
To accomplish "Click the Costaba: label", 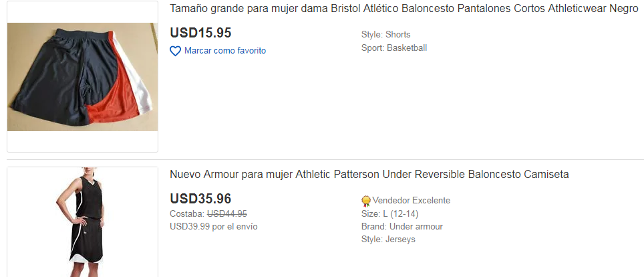I will pyautogui.click(x=187, y=213).
